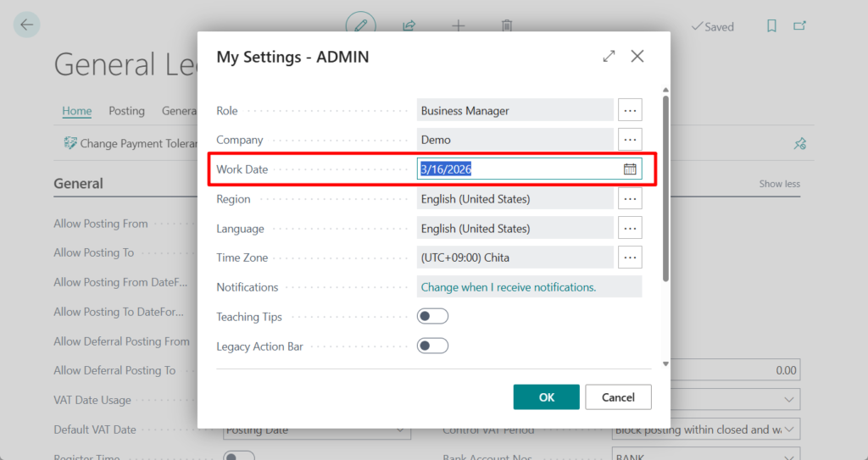Image resolution: width=868 pixels, height=460 pixels.
Task: Click the dialog's vertical scrollbar
Action: pos(665,186)
